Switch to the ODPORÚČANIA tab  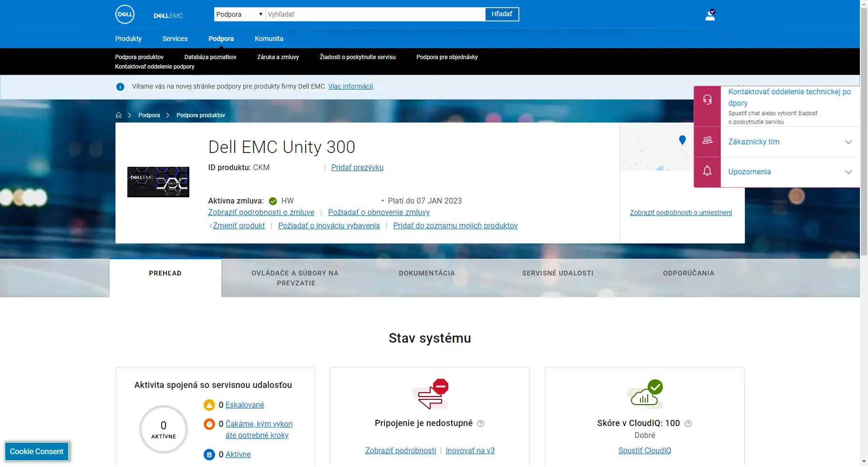tap(689, 274)
